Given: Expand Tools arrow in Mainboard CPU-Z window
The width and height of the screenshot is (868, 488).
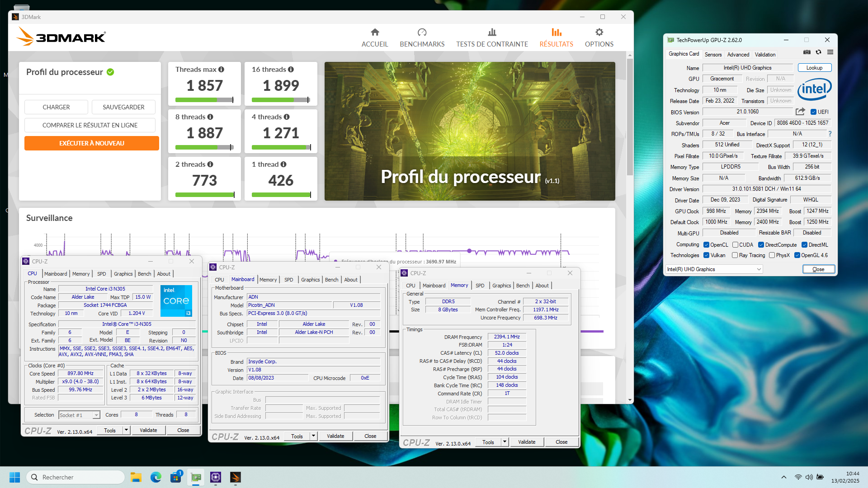Looking at the screenshot, I should point(314,436).
